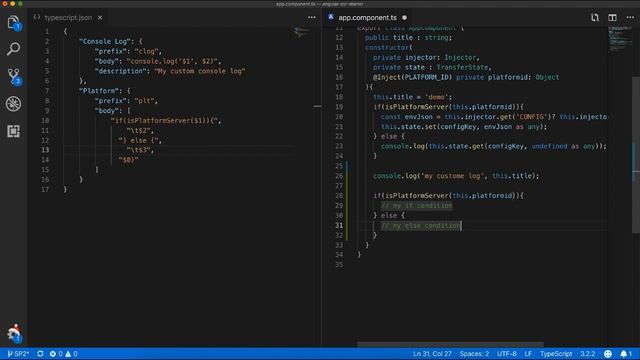Image resolution: width=640 pixels, height=360 pixels.
Task: Select language mode TypeScript in status bar
Action: 556,354
